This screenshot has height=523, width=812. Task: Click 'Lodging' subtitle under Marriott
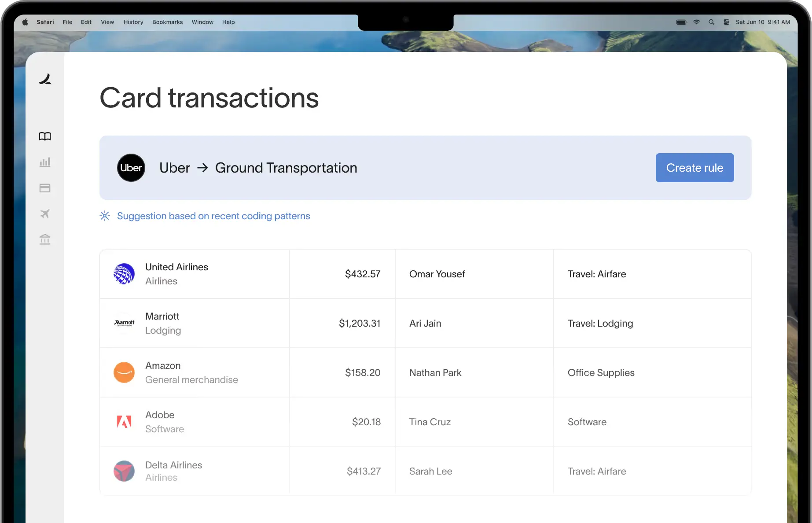pos(163,330)
